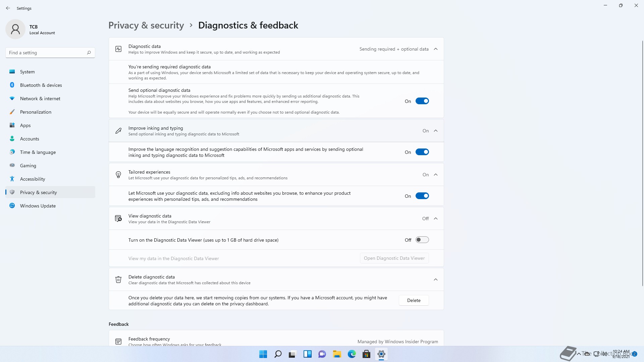Image resolution: width=644 pixels, height=362 pixels.
Task: Click the Tailored experiences lightbulb icon
Action: tap(118, 175)
